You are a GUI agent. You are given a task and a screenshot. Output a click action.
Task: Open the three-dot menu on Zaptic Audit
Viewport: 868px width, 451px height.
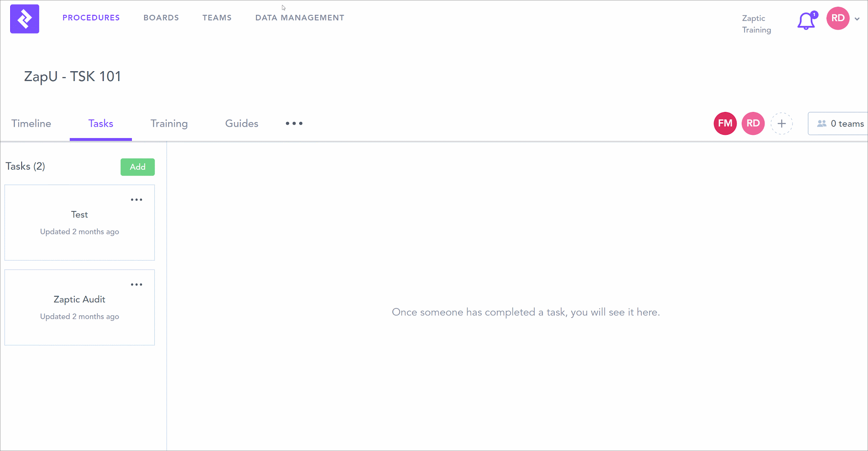pos(136,284)
